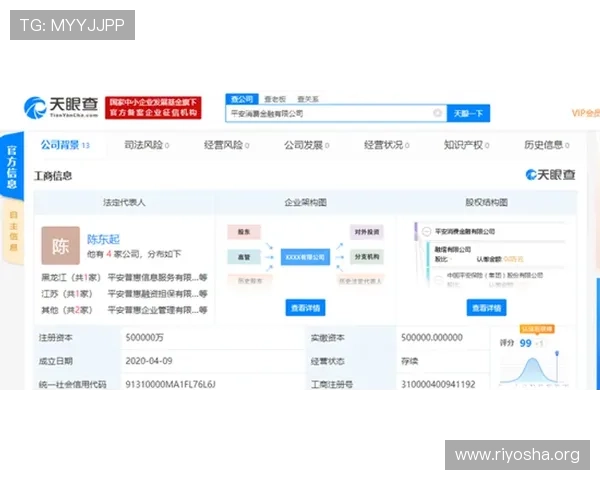Click the TianYanCha logo
Screen dimensions: 600x480
[61, 107]
